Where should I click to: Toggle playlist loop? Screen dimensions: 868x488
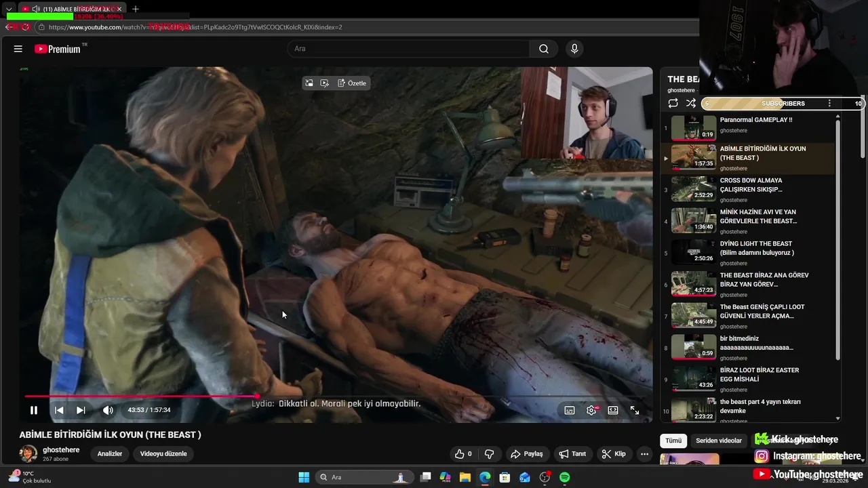pos(673,103)
